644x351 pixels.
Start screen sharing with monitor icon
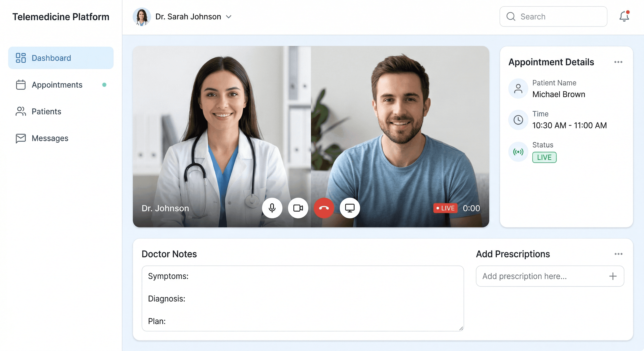click(349, 208)
